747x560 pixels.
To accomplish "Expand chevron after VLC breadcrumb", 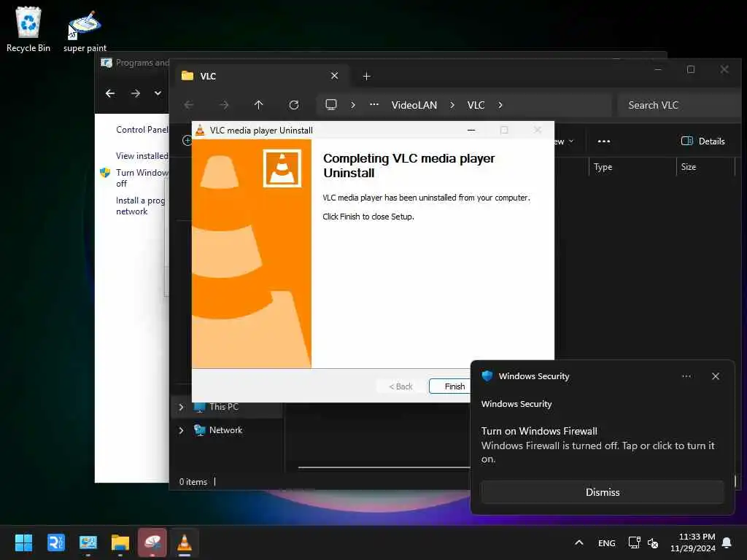I will (500, 105).
